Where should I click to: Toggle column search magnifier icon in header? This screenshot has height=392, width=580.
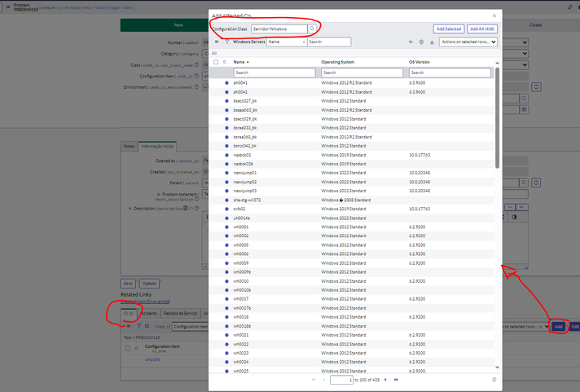(x=225, y=62)
